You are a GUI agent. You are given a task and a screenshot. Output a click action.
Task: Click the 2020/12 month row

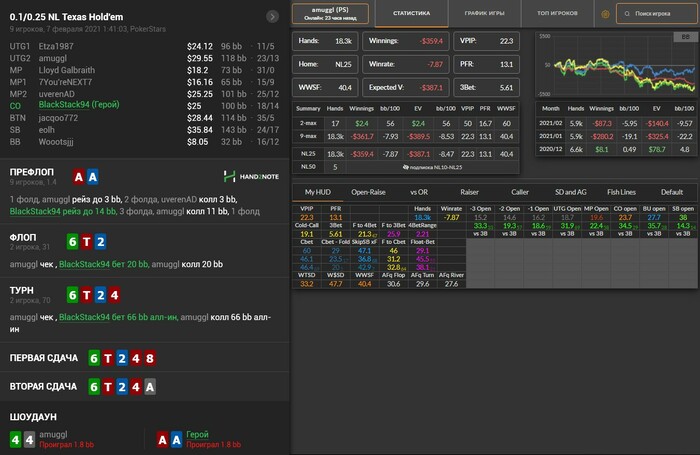[616, 149]
